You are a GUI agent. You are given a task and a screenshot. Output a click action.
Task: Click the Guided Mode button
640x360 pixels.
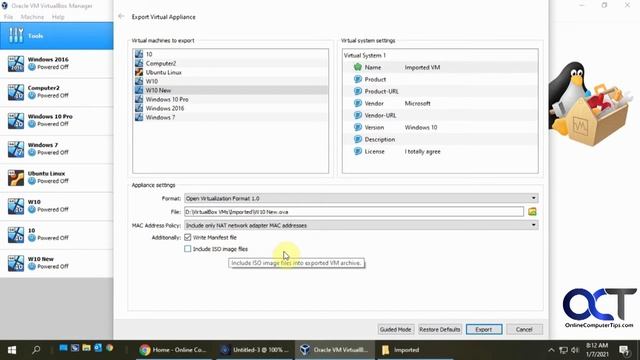(396, 329)
